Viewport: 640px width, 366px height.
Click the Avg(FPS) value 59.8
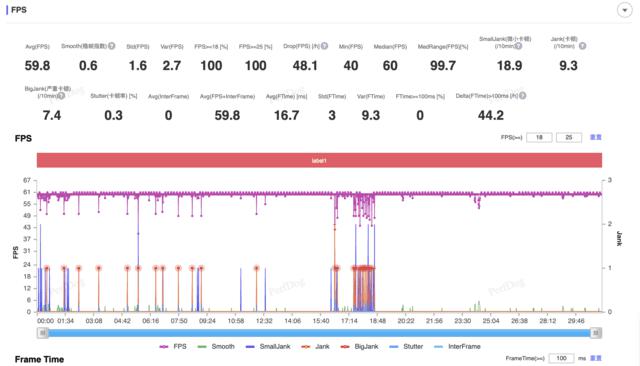pyautogui.click(x=37, y=66)
